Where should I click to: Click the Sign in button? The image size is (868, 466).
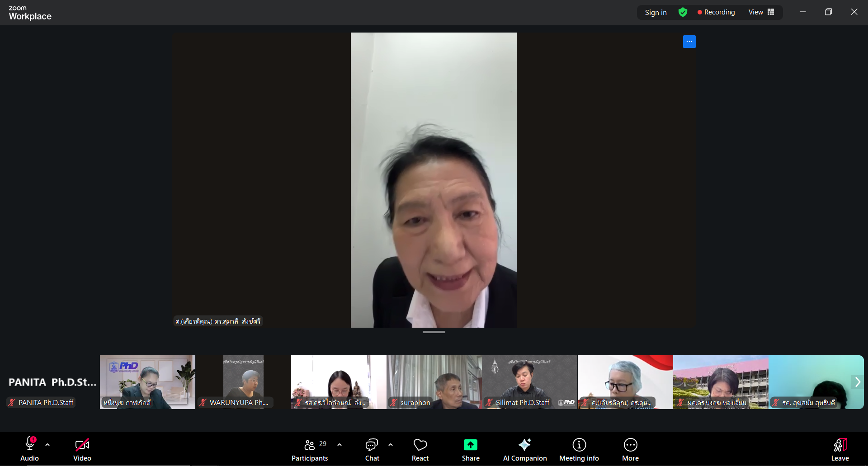pos(656,12)
